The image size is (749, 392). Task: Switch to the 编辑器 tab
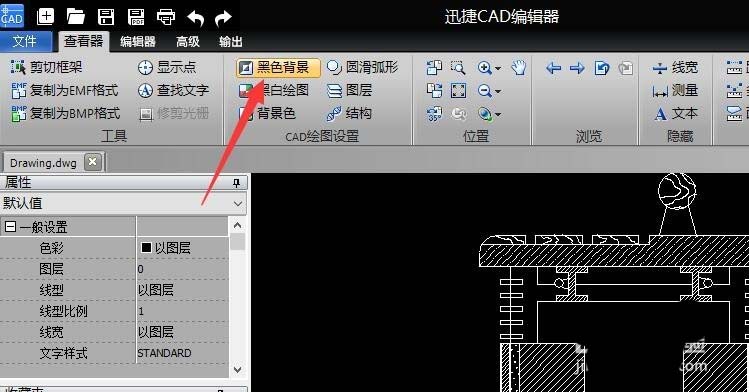138,42
